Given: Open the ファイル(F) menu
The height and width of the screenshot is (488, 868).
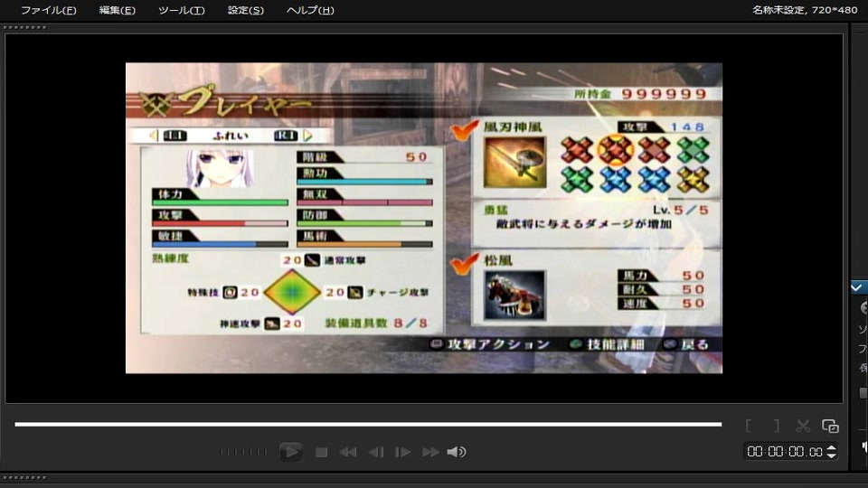Looking at the screenshot, I should coord(48,10).
